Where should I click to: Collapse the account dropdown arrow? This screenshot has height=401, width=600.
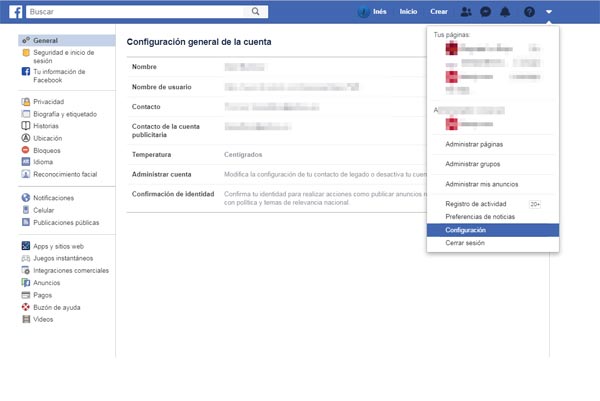click(549, 12)
